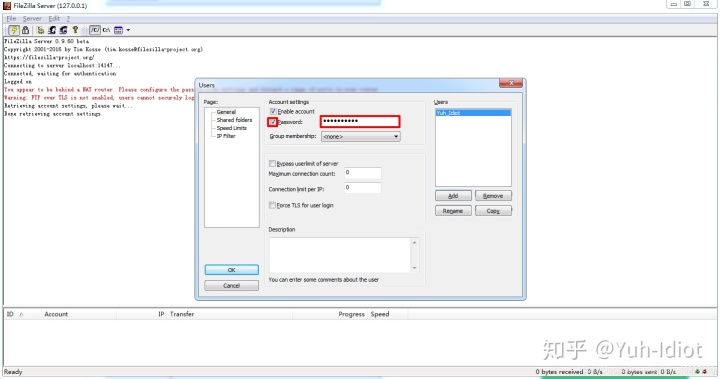The width and height of the screenshot is (720, 379).
Task: Minimize the FileZilla Server main window
Action: point(674,4)
